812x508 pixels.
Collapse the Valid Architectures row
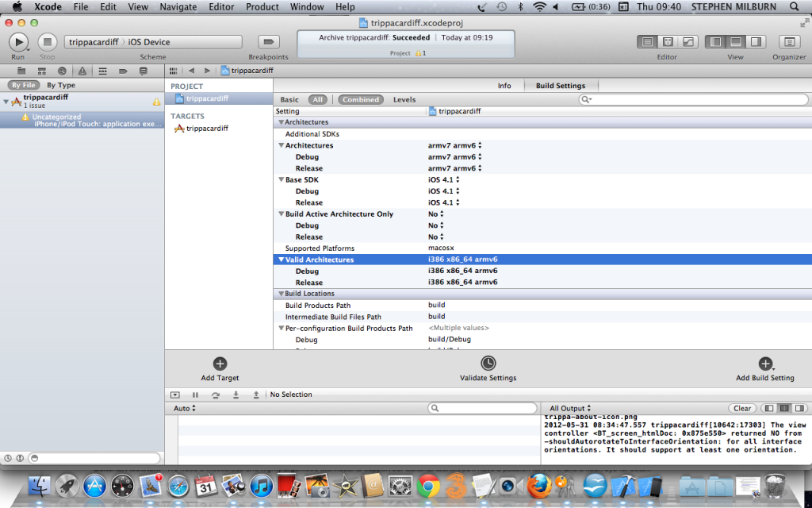click(281, 260)
